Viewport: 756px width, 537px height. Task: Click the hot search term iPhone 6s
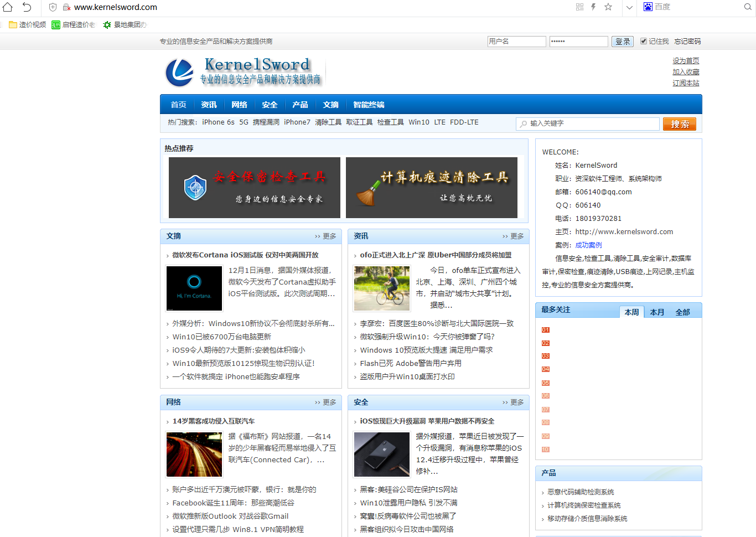tap(218, 122)
